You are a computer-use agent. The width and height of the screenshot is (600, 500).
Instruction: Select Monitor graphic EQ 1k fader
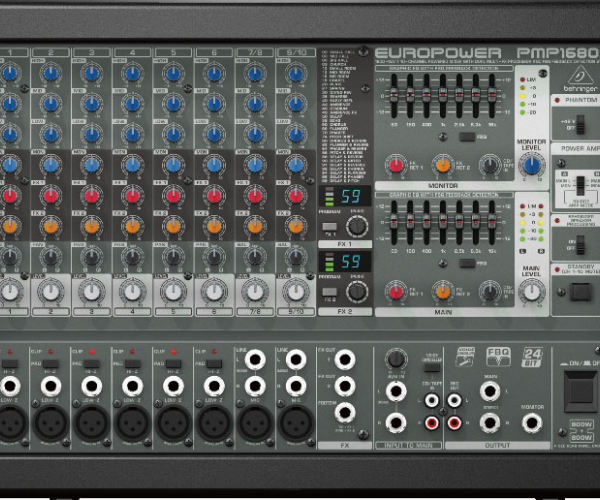click(443, 94)
